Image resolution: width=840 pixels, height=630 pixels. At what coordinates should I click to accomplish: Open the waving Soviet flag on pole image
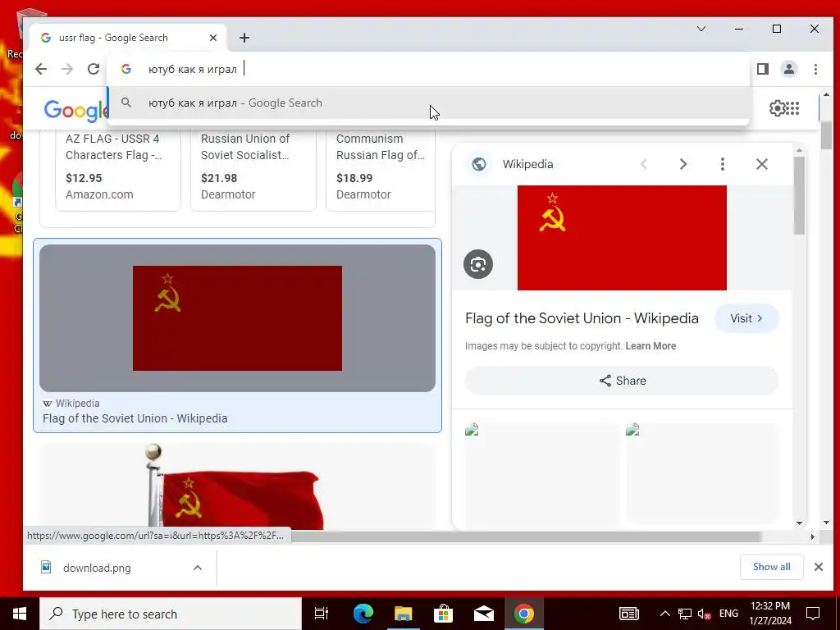tap(237, 486)
